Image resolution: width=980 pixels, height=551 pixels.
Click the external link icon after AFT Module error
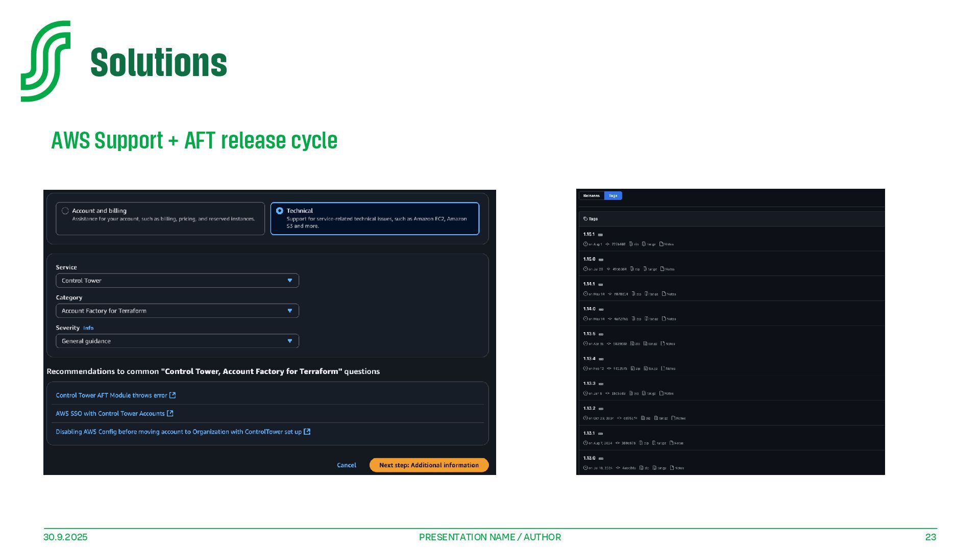[x=173, y=395]
